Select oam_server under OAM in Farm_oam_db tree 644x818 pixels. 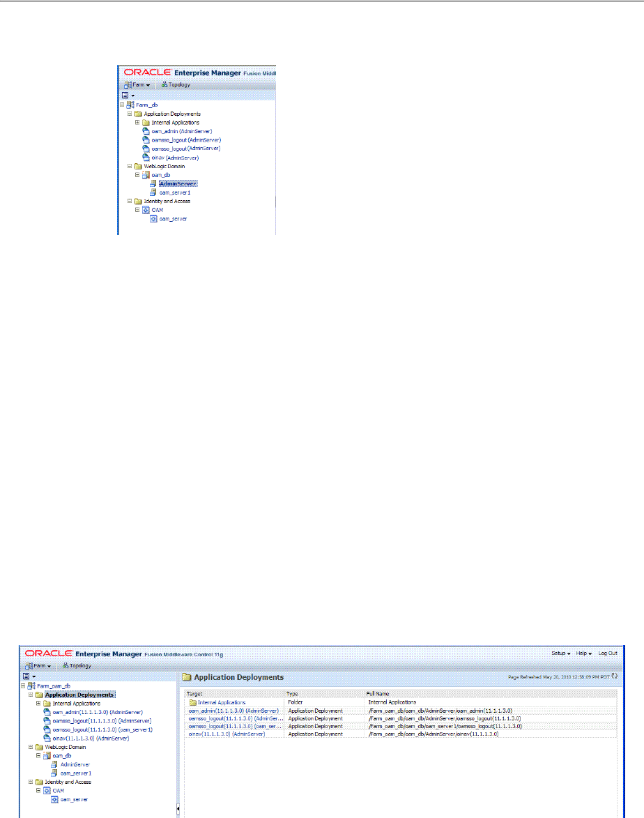point(74,799)
